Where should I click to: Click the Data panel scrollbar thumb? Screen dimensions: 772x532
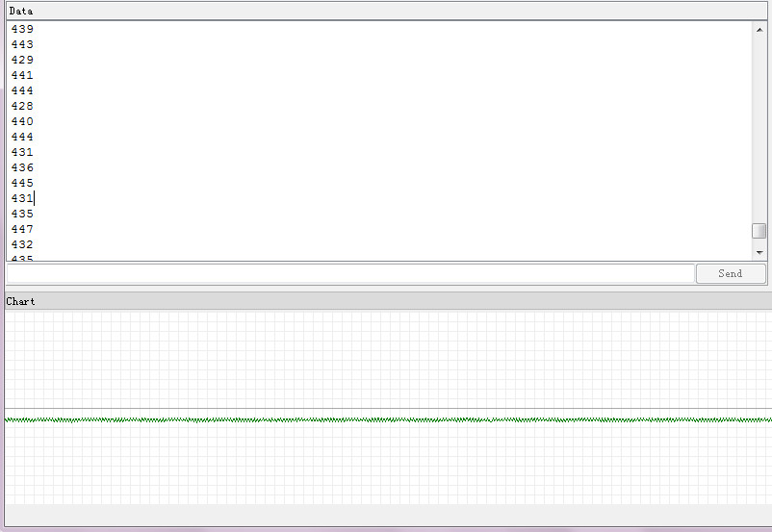click(759, 231)
